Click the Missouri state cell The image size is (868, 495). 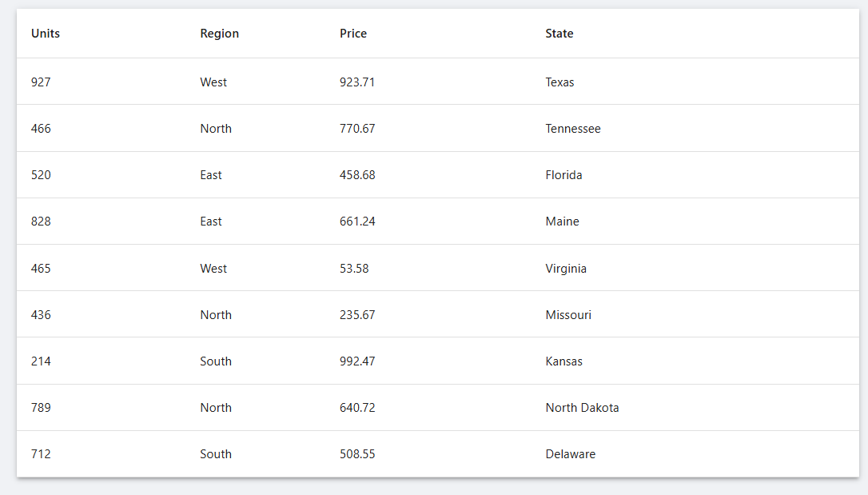coord(568,315)
